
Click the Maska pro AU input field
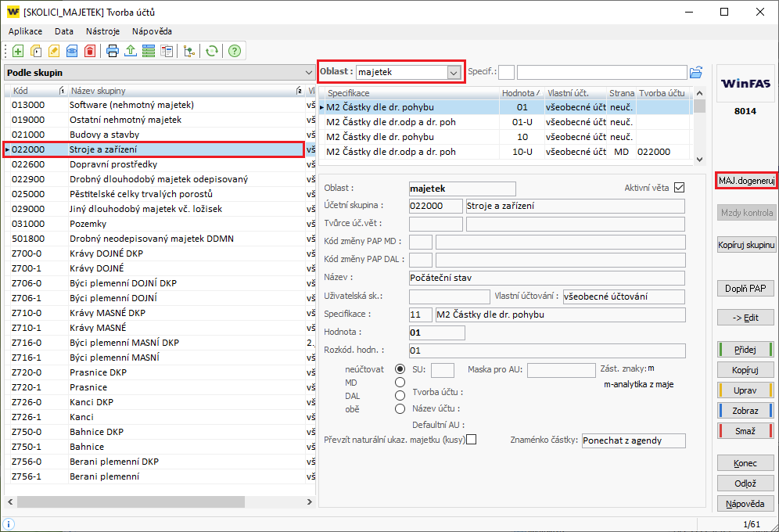[562, 370]
